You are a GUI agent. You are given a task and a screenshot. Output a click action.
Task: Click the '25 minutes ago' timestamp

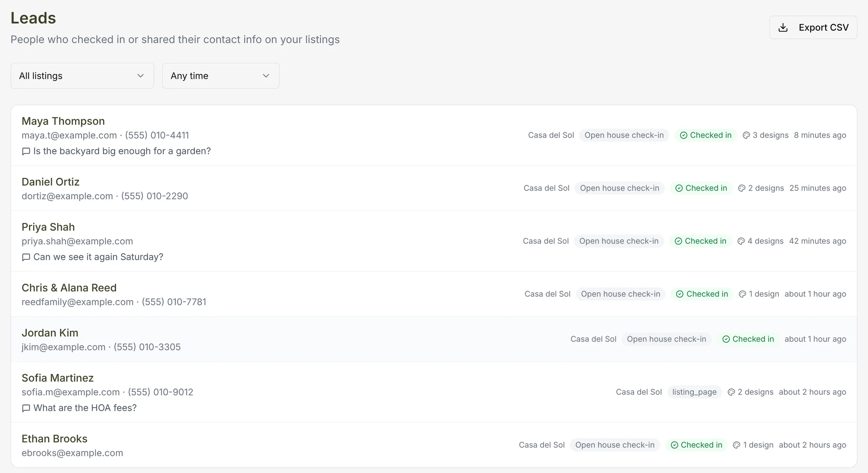tap(817, 188)
